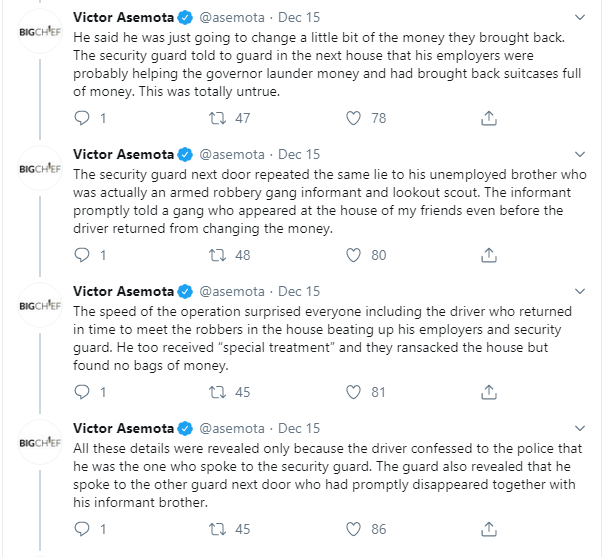Like the tweet with 78 likes
The width and height of the screenshot is (614, 557).
pos(352,118)
